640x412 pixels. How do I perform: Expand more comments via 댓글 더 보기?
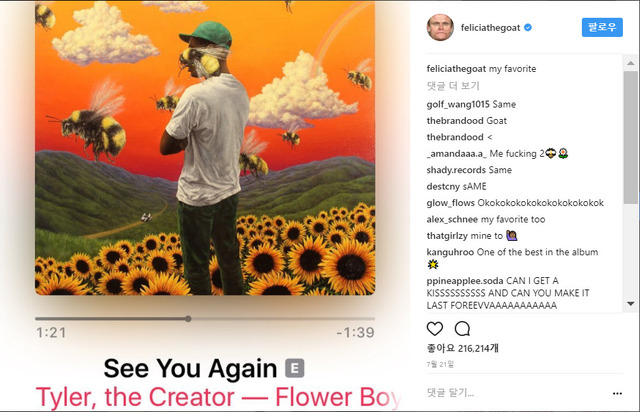pos(453,86)
